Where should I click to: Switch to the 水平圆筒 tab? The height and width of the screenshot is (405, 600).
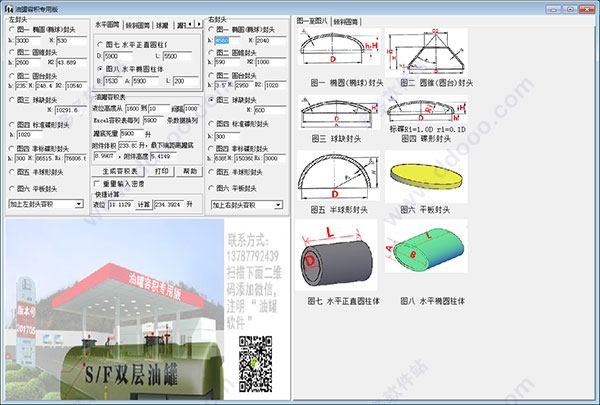(108, 25)
